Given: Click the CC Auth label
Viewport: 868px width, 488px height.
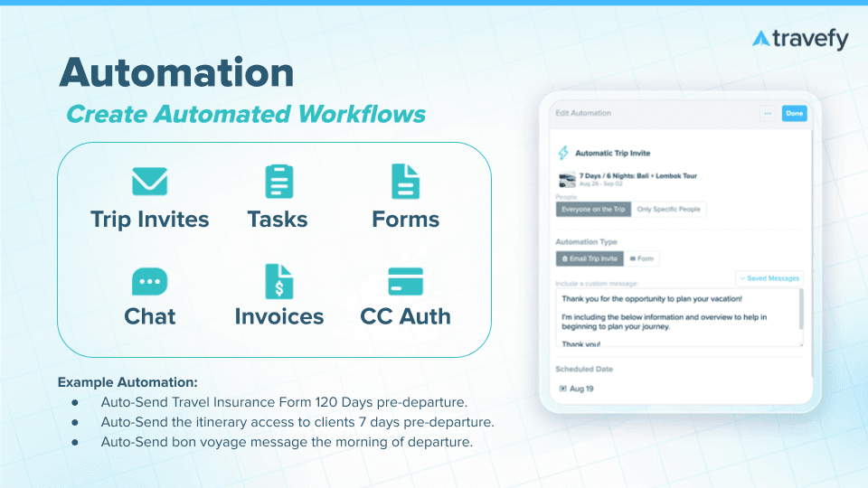Looking at the screenshot, I should click(x=405, y=316).
